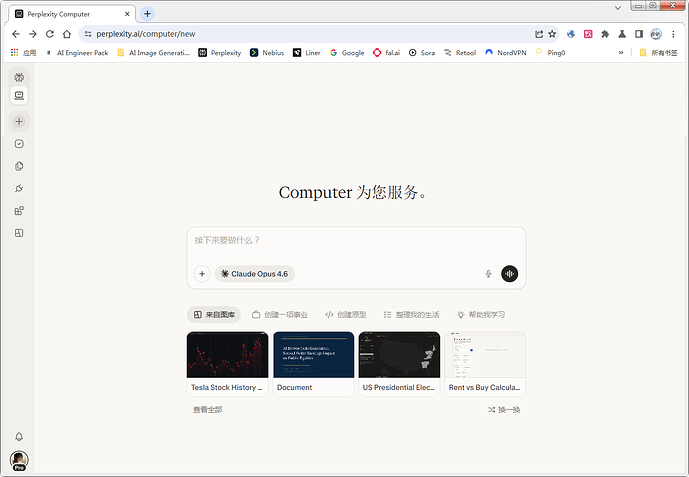This screenshot has width=689, height=477.
Task: Open the Pro user profile avatar
Action: tap(19, 460)
